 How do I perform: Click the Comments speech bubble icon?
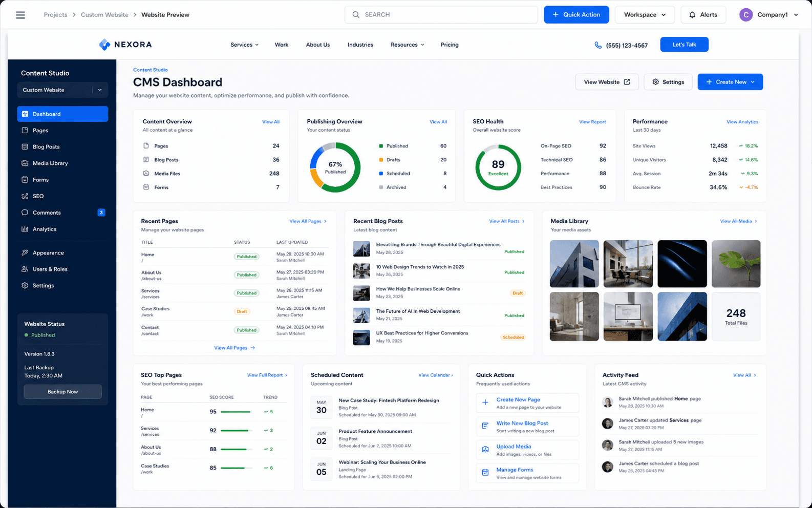click(x=25, y=213)
